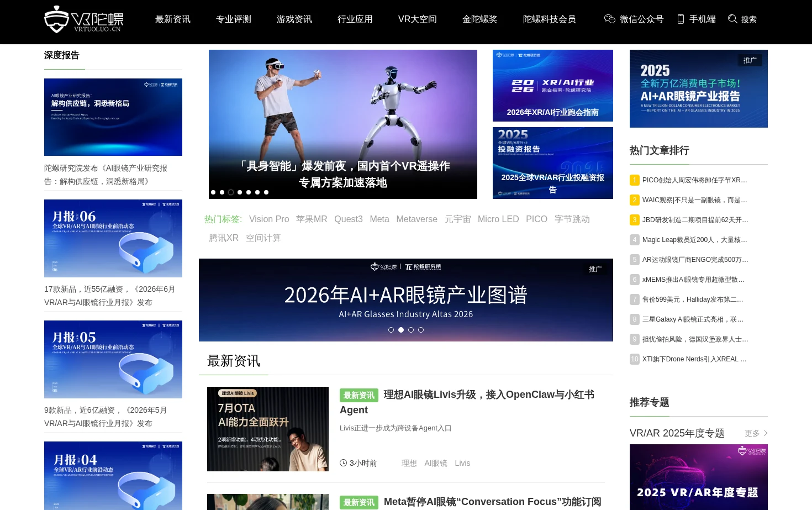812x510 pixels.
Task: Click the PICO hot tag
Action: (537, 219)
